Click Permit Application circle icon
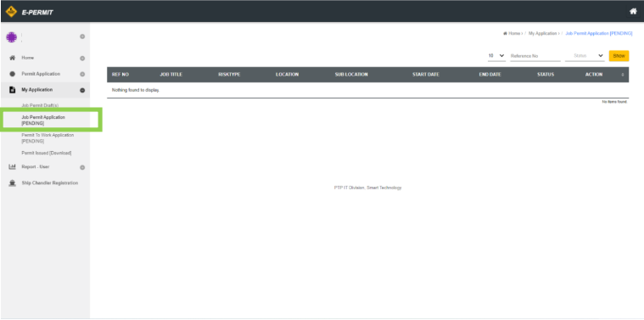 pyautogui.click(x=13, y=74)
